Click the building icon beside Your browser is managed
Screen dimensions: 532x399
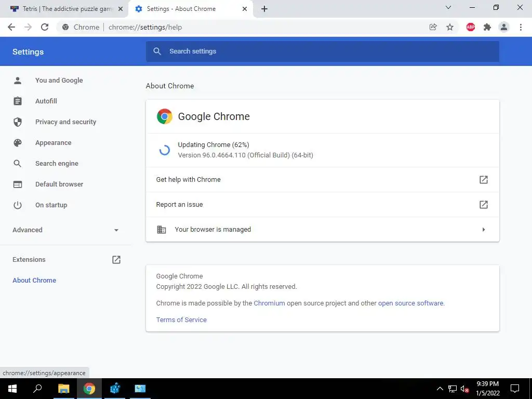[x=162, y=229]
